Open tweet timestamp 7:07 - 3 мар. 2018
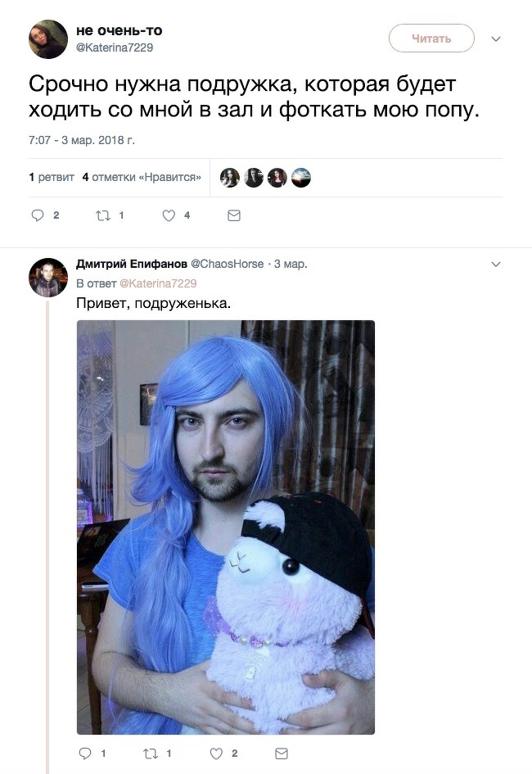Image resolution: width=532 pixels, height=774 pixels. tap(82, 140)
